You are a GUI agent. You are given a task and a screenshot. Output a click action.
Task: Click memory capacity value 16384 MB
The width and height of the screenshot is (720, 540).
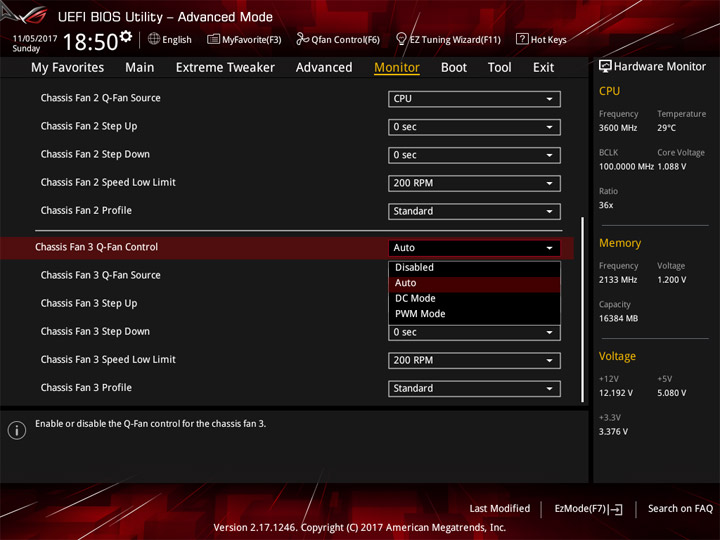(618, 319)
